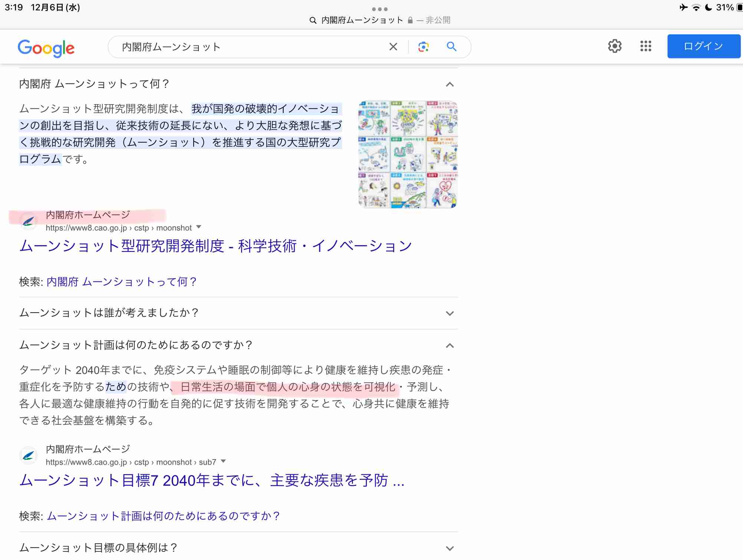Click the ログイン button
The height and width of the screenshot is (560, 743).
(x=704, y=46)
